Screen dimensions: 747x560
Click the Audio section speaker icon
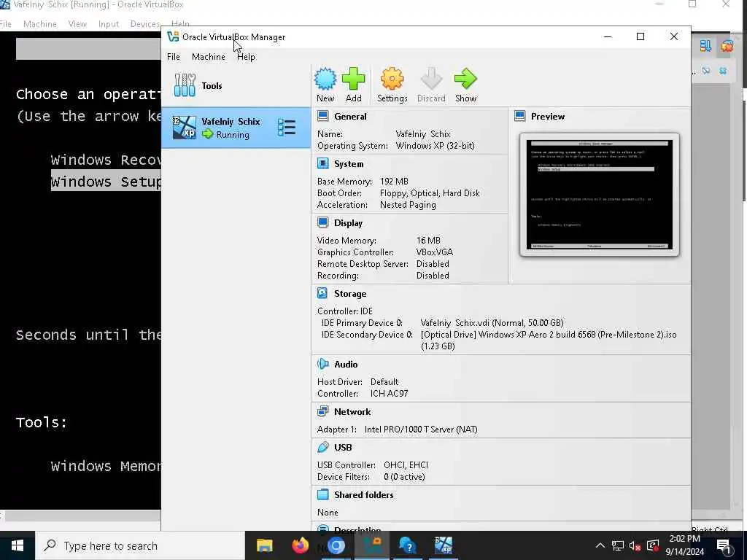(x=323, y=364)
